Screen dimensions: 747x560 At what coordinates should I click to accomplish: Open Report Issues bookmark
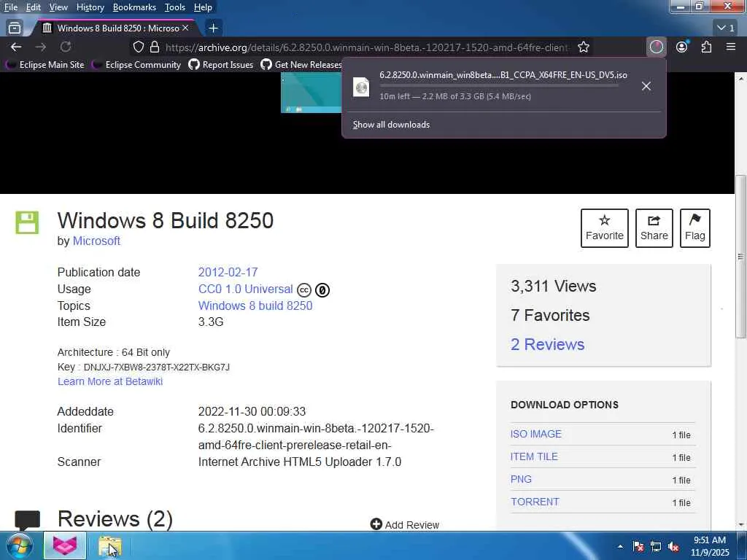tap(221, 64)
